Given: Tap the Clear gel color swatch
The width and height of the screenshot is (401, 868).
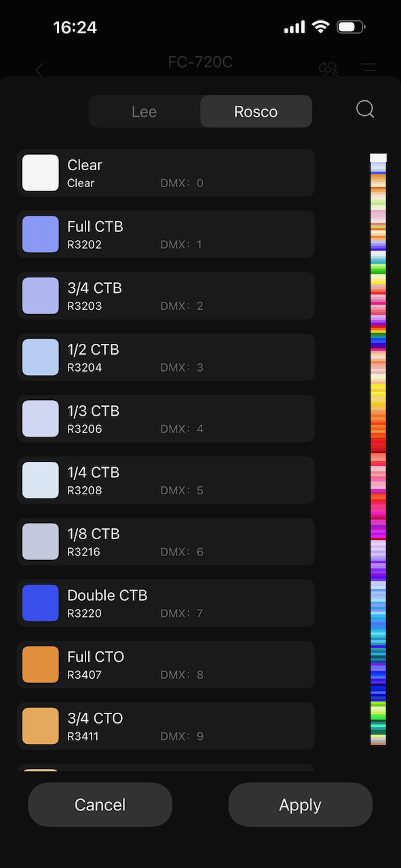Looking at the screenshot, I should [40, 172].
